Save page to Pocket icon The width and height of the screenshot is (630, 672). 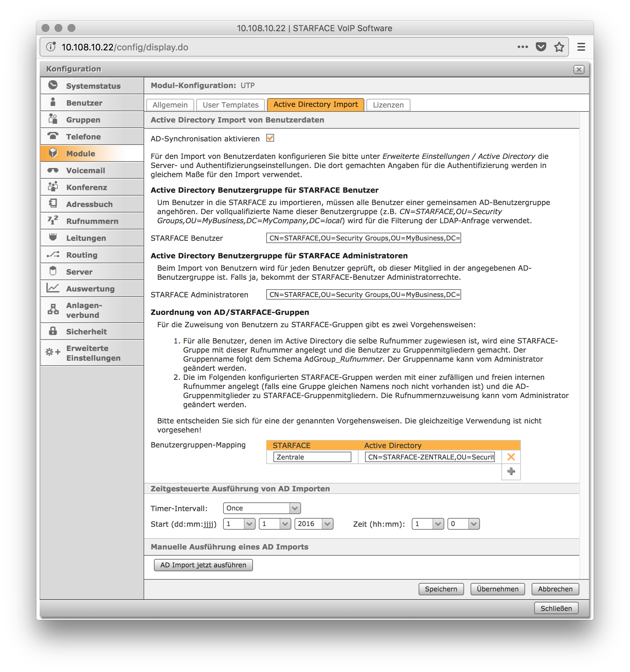point(541,47)
